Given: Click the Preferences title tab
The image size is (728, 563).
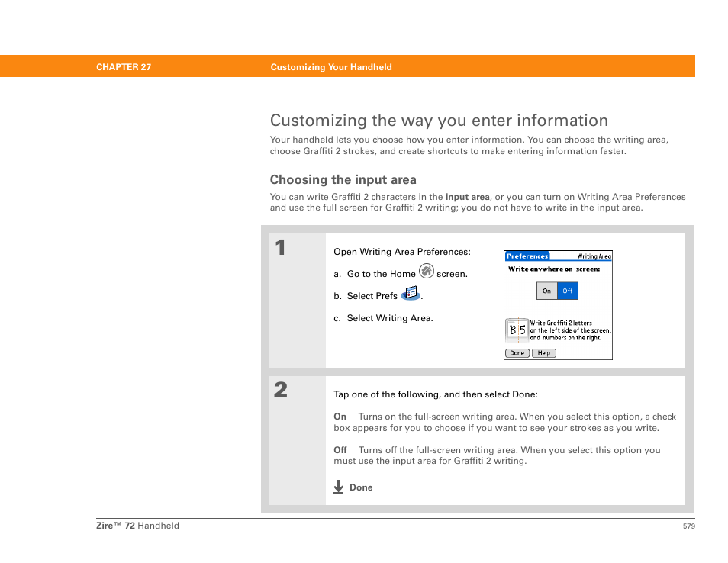Looking at the screenshot, I should (527, 256).
